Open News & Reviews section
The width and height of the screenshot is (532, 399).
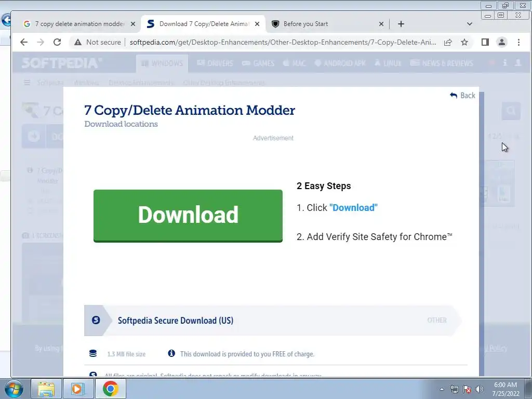point(442,63)
